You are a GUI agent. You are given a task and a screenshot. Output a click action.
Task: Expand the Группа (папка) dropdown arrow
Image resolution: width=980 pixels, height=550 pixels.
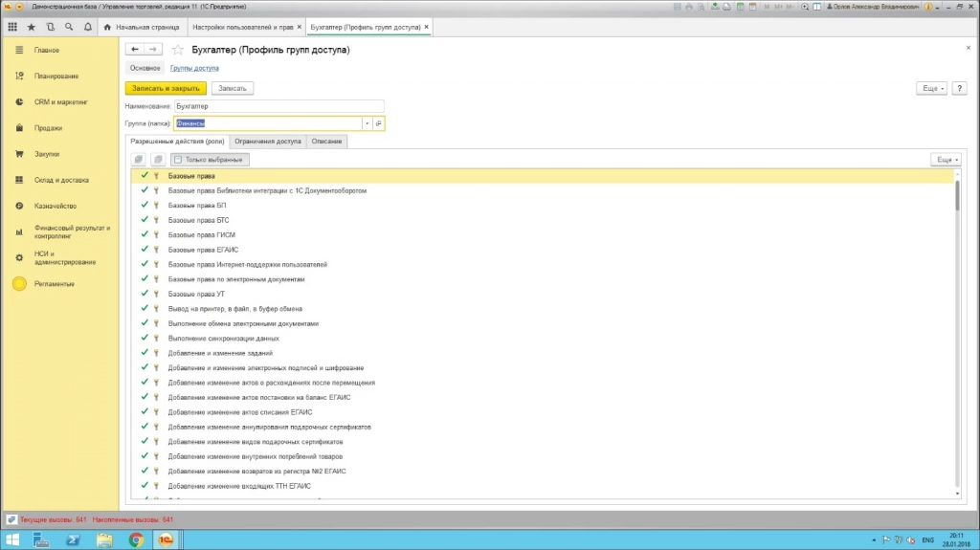pos(367,123)
